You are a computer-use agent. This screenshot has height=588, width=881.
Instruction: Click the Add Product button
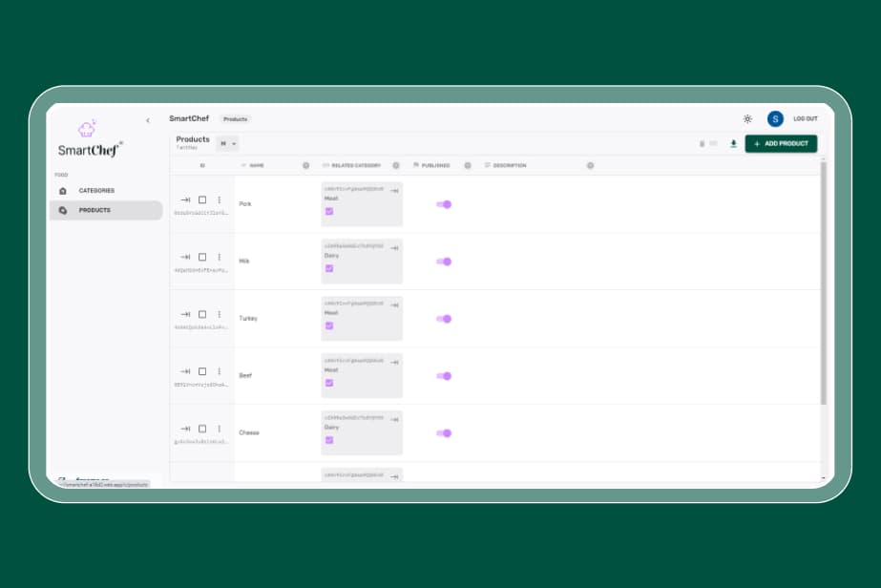(781, 144)
